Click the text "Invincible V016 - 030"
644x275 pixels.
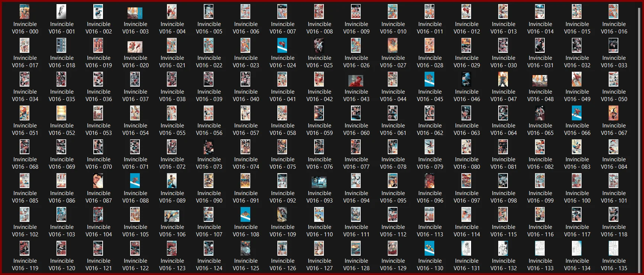(503, 62)
